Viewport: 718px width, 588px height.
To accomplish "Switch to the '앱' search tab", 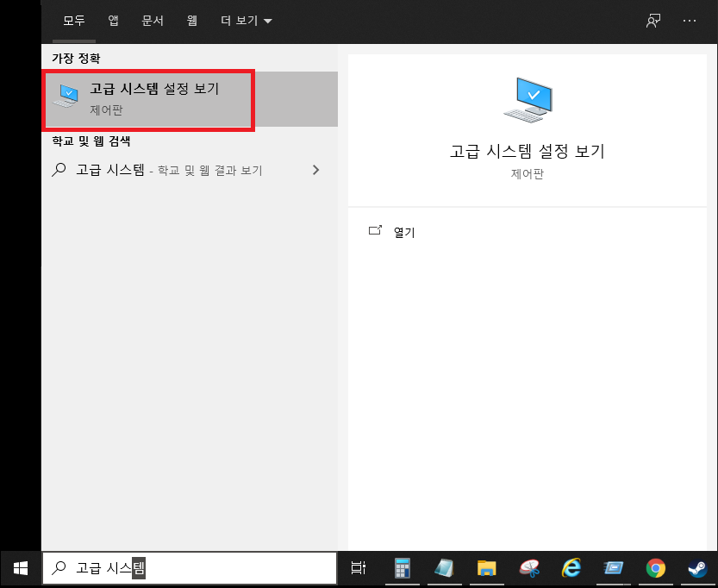I will tap(113, 21).
